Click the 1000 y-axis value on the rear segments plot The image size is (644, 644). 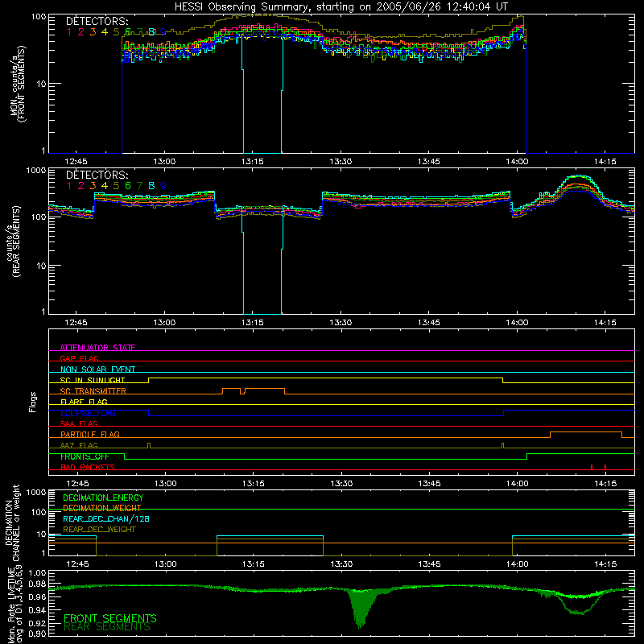[x=36, y=170]
